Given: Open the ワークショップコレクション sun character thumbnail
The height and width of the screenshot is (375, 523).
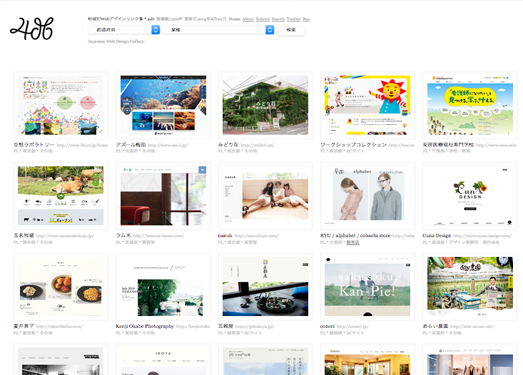Looking at the screenshot, I should 368,105.
